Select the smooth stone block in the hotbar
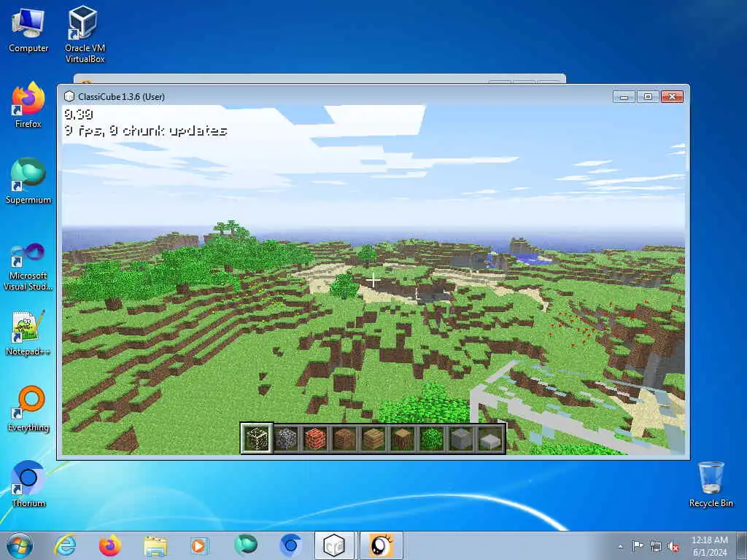 pyautogui.click(x=461, y=438)
